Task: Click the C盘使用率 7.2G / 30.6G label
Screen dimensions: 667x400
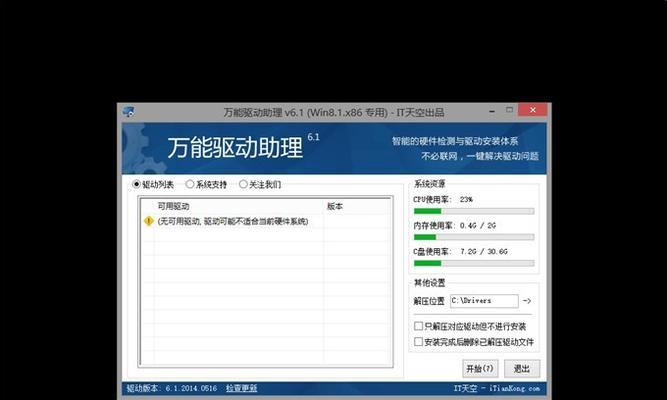Action: coord(461,251)
